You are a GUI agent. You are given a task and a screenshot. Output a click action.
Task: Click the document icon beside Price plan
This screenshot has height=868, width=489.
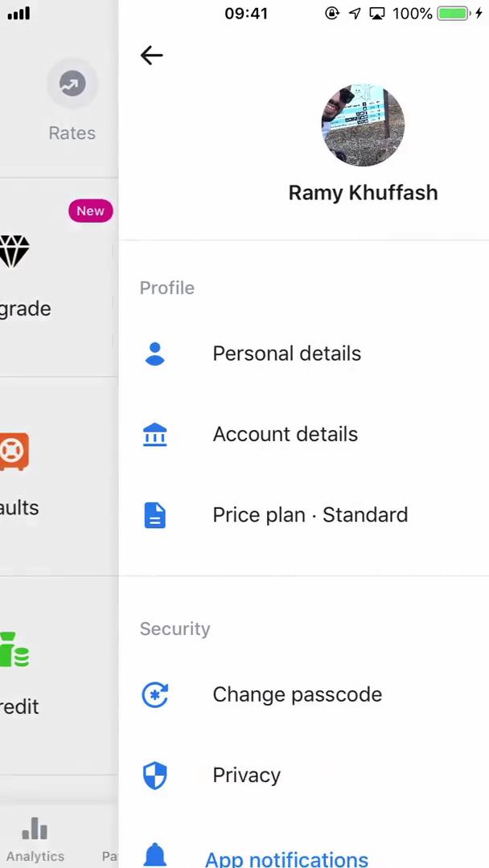click(x=154, y=515)
